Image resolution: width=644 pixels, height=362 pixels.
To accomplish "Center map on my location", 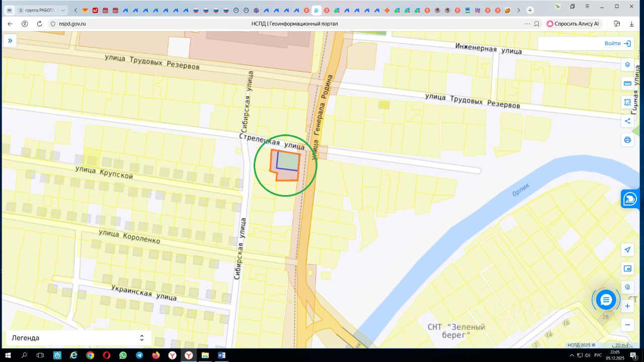I will 627,250.
